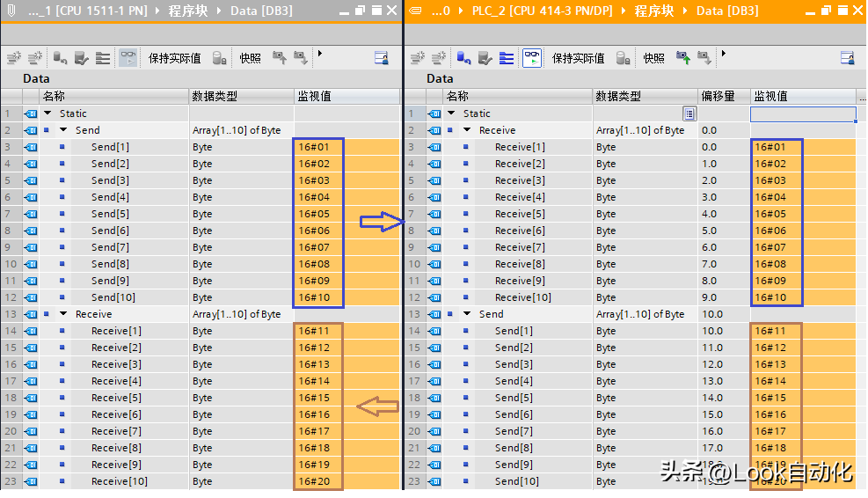This screenshot has height=498, width=868.
Task: Toggle Monitor all glasses icon in left toolbar
Action: (x=128, y=58)
